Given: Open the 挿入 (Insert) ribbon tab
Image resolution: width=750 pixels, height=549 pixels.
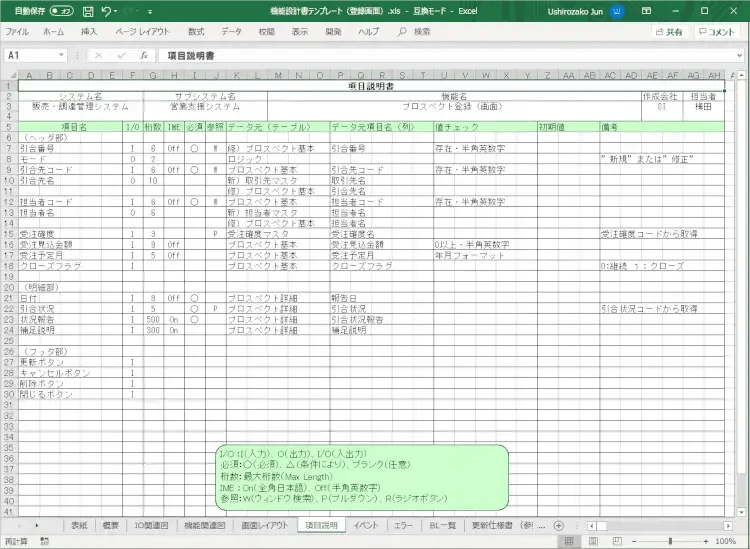Looking at the screenshot, I should coord(89,32).
